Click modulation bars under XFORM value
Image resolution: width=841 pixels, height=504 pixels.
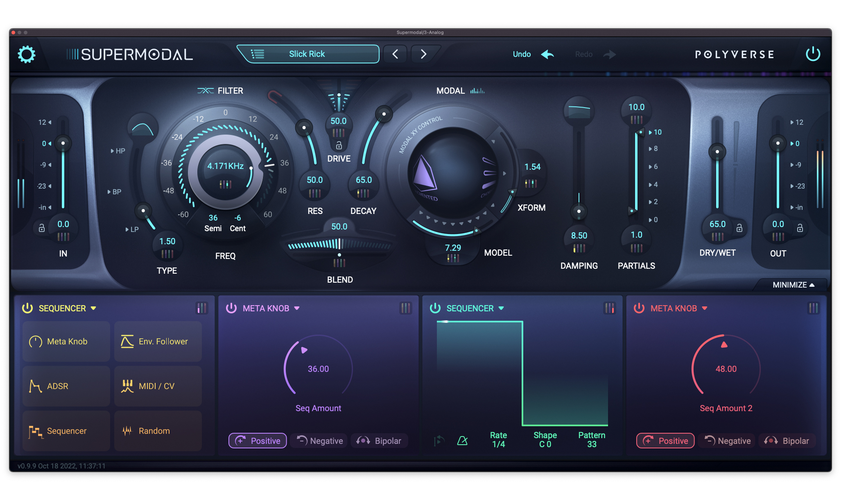coord(531,183)
